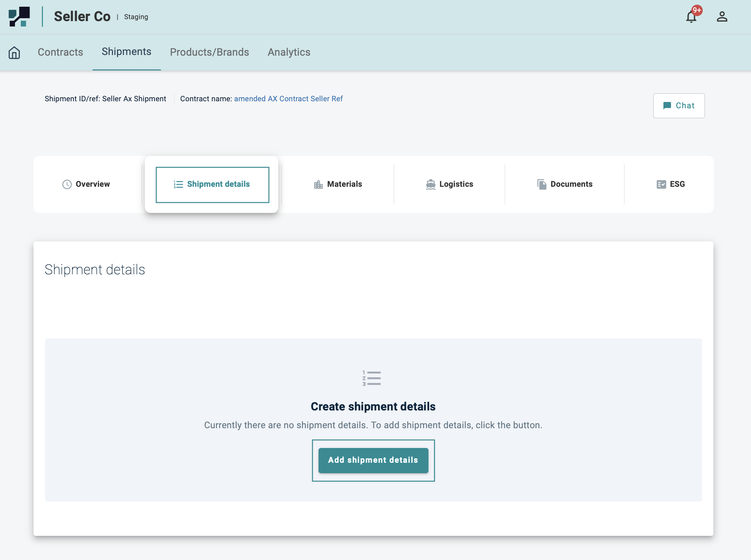Click the home icon in navigation
This screenshot has width=751, height=560.
[x=14, y=53]
